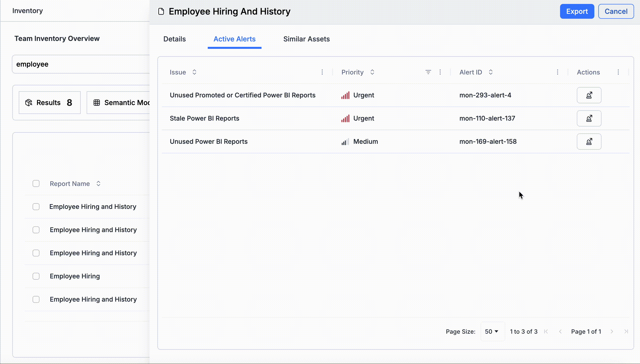Open the Alert ID column three-dot menu

pos(557,72)
